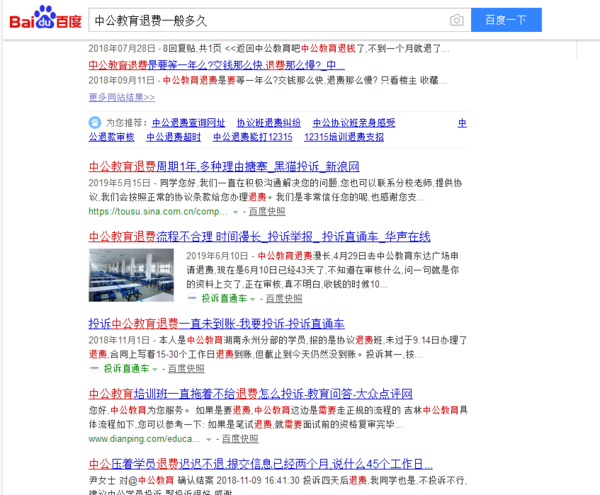Viewport: 600px width, 495px height.
Task: Open result 中公教育退费是要等一年么
Action: [x=217, y=65]
